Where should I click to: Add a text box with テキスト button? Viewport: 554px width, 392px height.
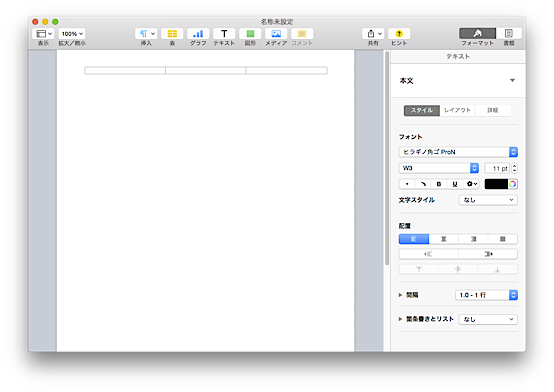pos(224,34)
